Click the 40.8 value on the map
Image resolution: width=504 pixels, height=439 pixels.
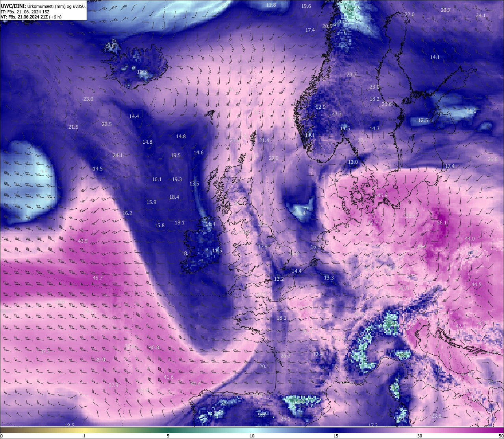[x=154, y=348]
